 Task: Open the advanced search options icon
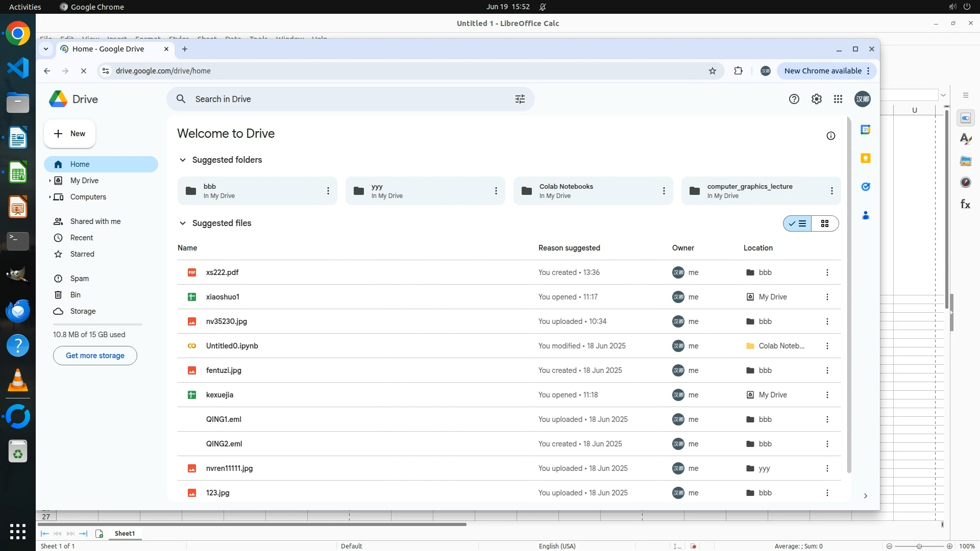520,99
